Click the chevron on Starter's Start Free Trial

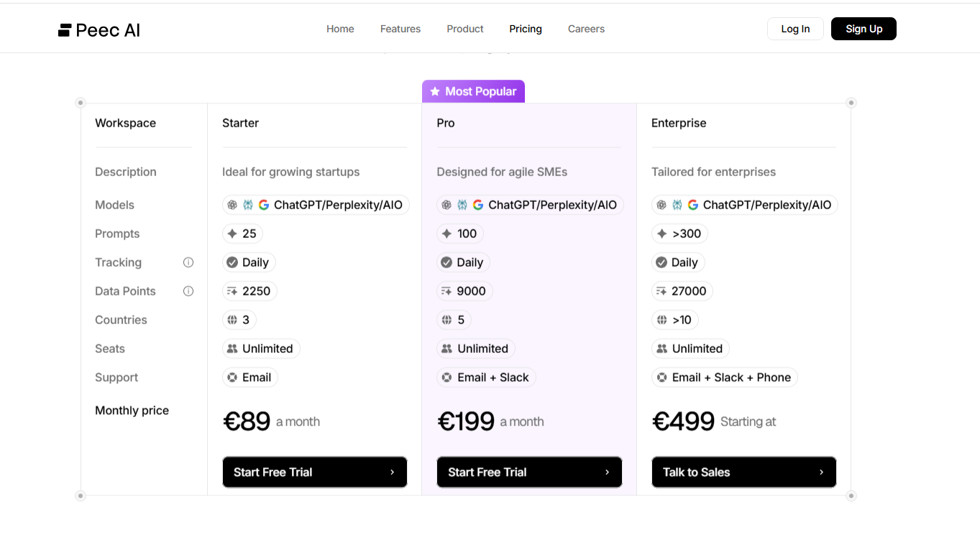click(x=394, y=472)
